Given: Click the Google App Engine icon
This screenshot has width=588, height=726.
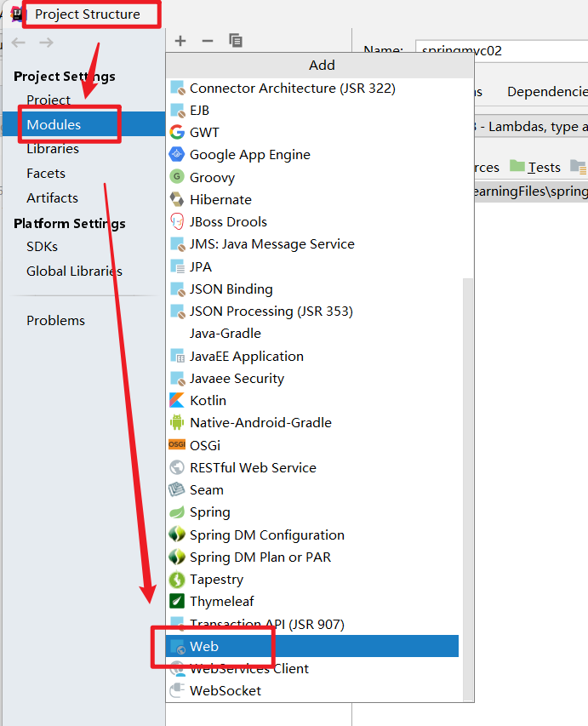Looking at the screenshot, I should (x=177, y=154).
